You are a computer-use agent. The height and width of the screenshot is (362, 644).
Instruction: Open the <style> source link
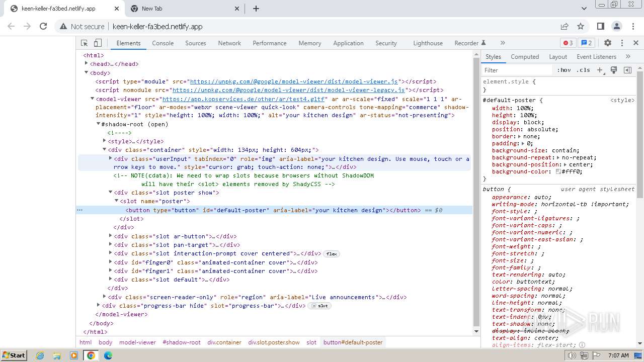pos(622,100)
